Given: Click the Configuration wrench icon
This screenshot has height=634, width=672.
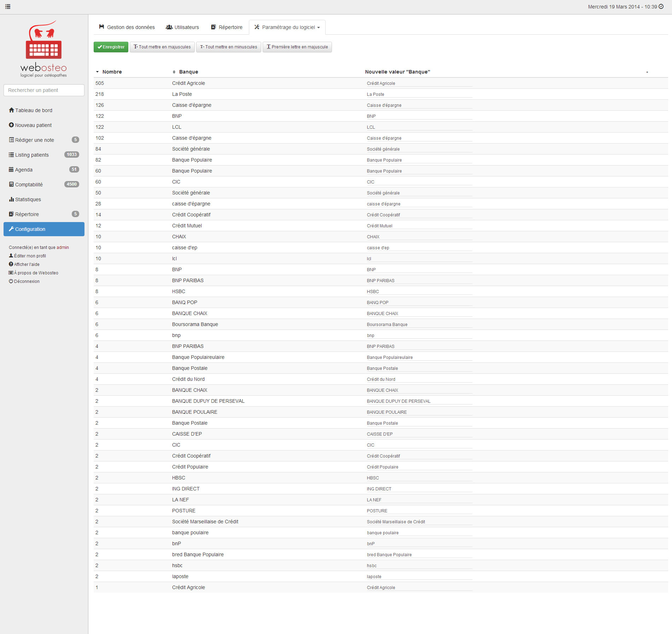Looking at the screenshot, I should (11, 229).
